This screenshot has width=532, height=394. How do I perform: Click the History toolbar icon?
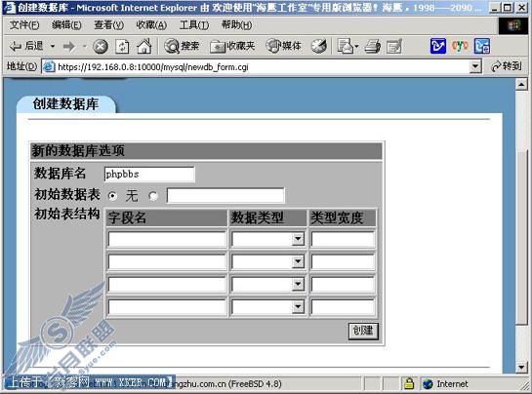(x=319, y=46)
